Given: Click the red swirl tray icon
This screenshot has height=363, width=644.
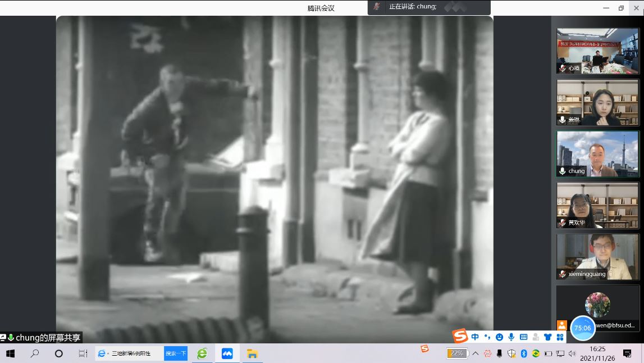Looking at the screenshot, I should point(487,353).
